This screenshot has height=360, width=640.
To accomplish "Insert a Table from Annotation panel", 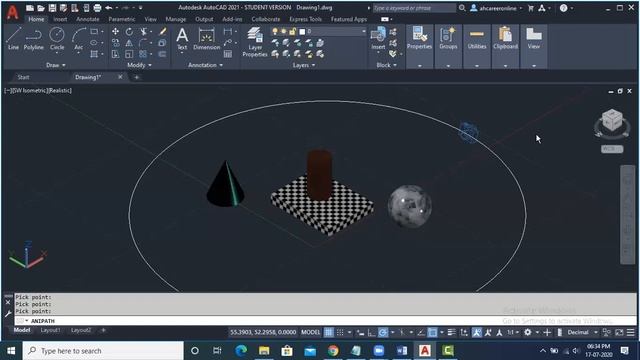I will click(x=228, y=54).
